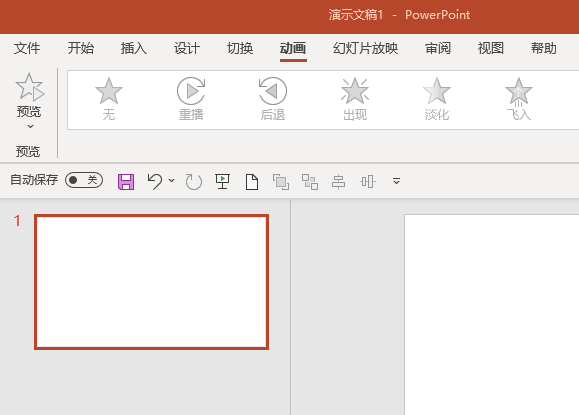Click the Bring Forward layering icon
The image size is (579, 415).
click(281, 182)
